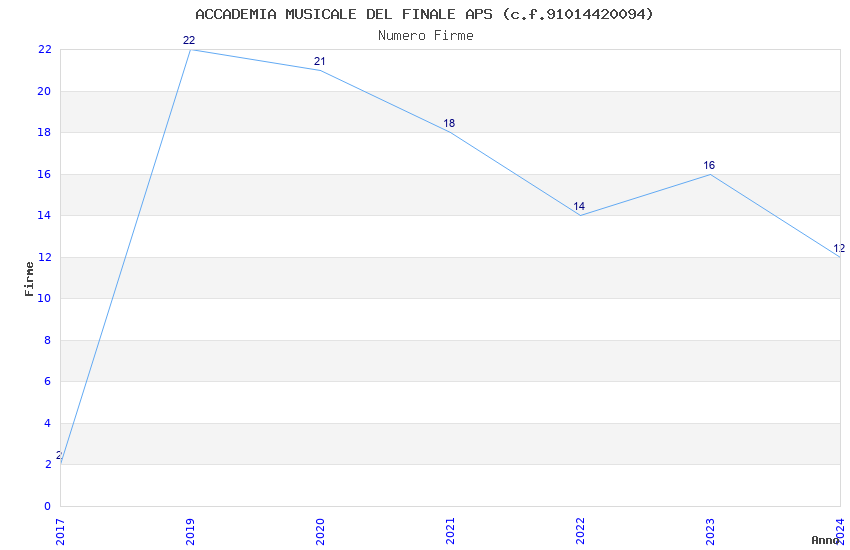850x550 pixels.
Task: Select x-axis year label 2021
Action: [x=450, y=532]
